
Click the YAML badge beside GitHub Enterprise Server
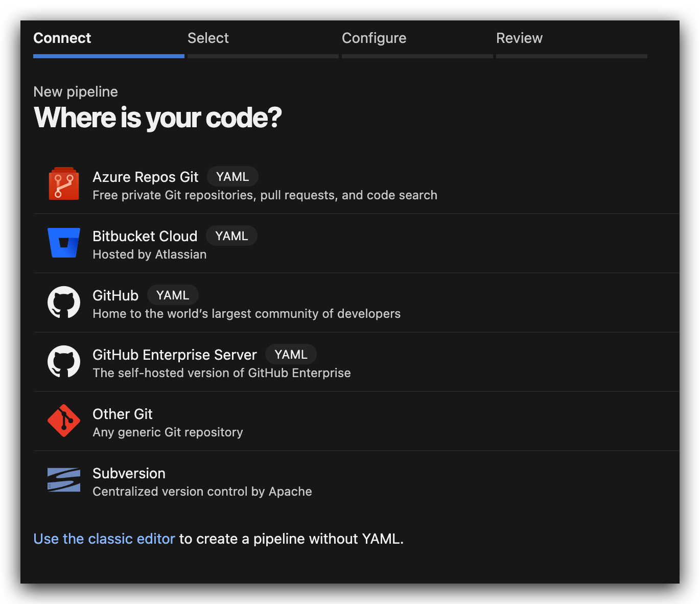coord(291,355)
